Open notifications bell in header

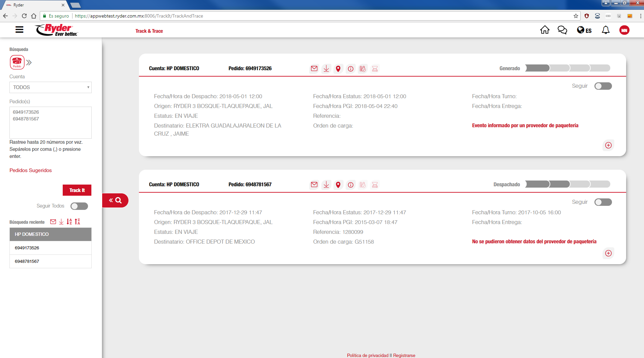coord(606,30)
